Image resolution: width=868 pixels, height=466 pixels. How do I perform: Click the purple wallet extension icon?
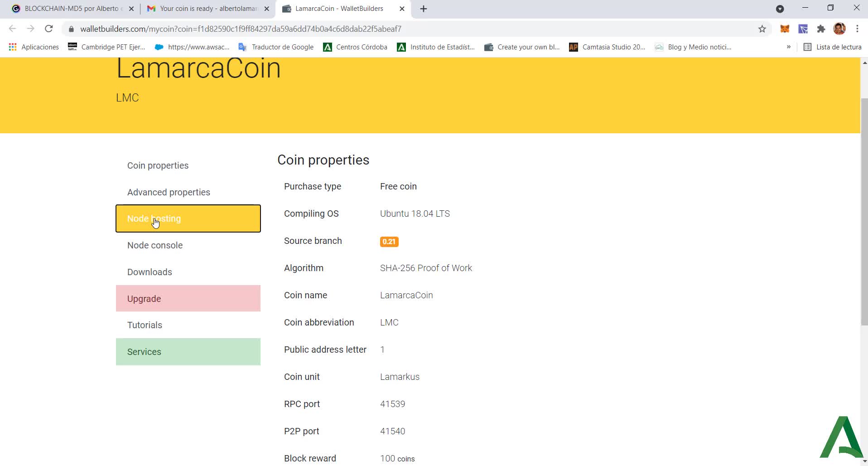(803, 29)
